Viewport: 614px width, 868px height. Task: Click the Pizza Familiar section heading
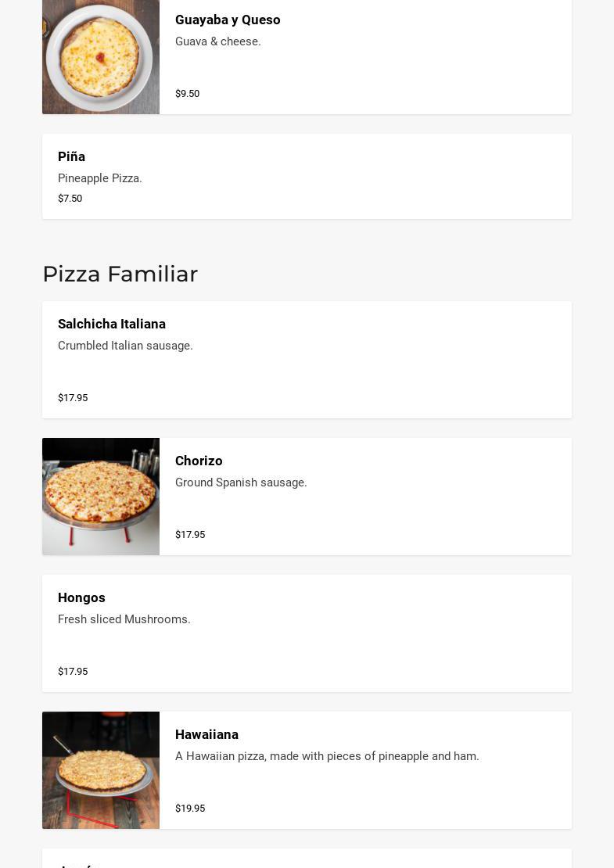[x=120, y=274]
